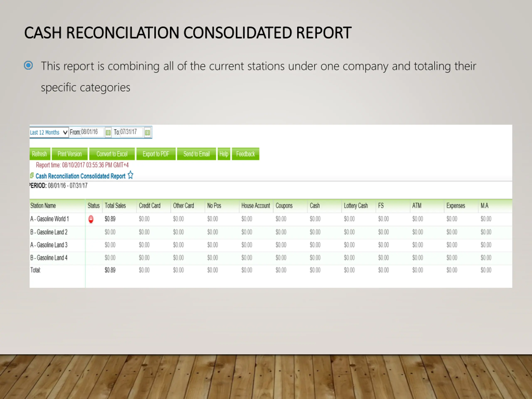Click the favorite star next to report title
This screenshot has height=399, width=532.
[x=130, y=175]
